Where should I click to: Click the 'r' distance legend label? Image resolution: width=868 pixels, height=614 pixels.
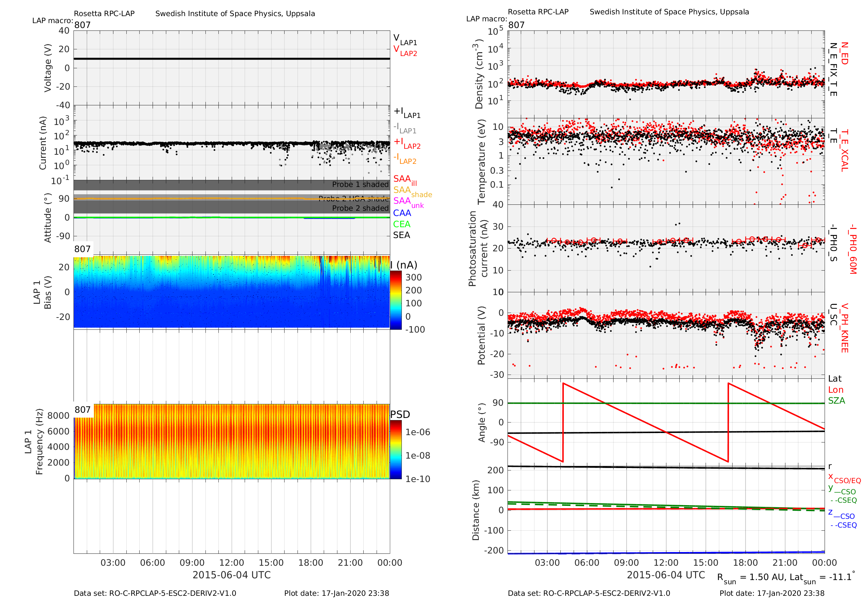point(830,467)
